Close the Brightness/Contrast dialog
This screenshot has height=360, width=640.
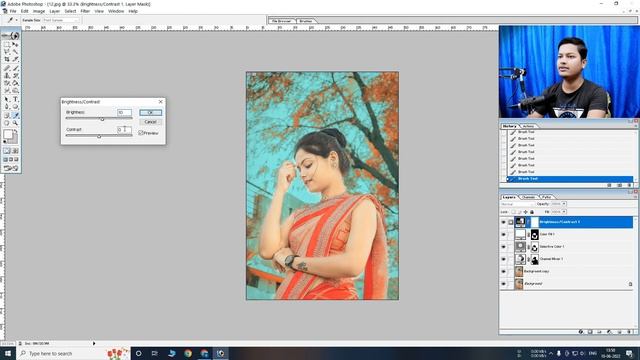tap(160, 101)
